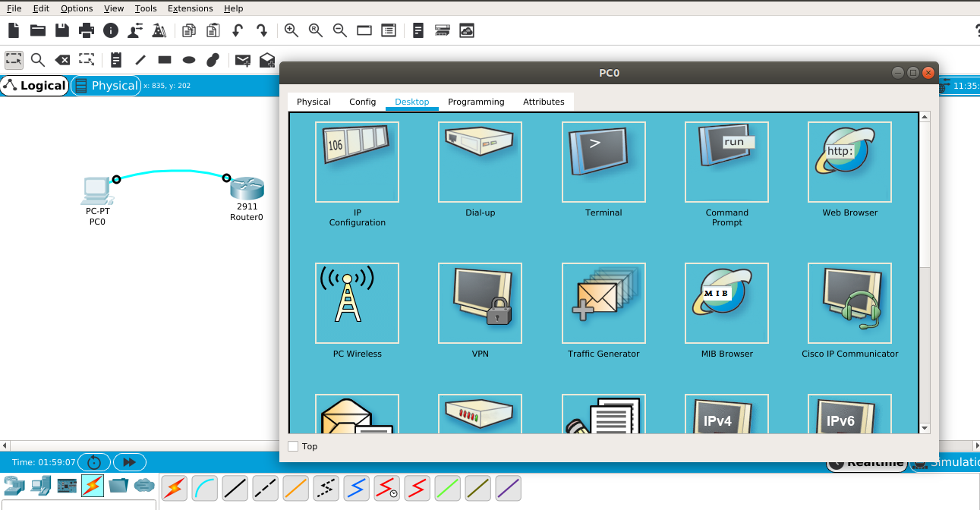Click the Zoom In magnifier icon
Screen dimensions: 980x510
(291, 30)
